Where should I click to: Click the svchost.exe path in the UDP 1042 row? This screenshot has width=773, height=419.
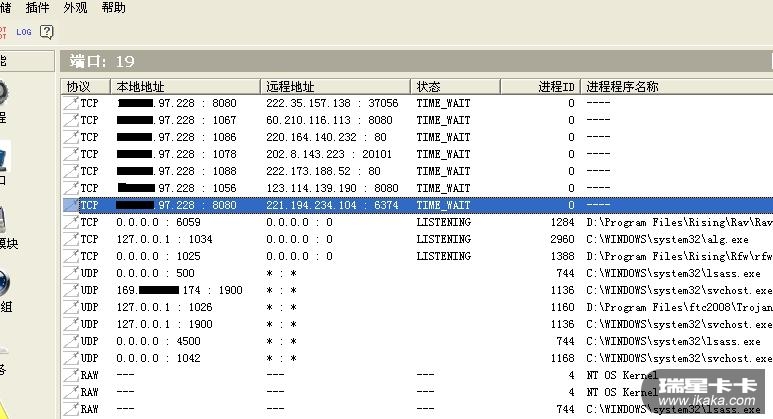pos(679,358)
